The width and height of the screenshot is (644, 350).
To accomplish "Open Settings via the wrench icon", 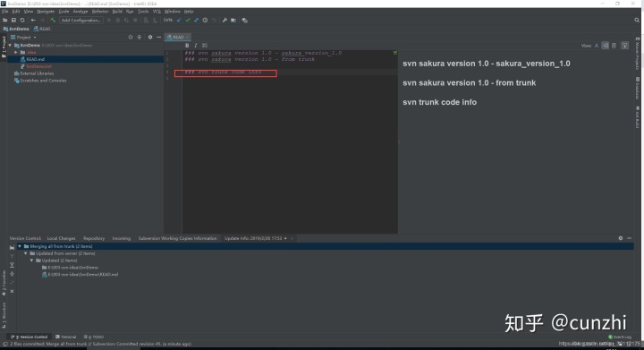I will pyautogui.click(x=225, y=20).
